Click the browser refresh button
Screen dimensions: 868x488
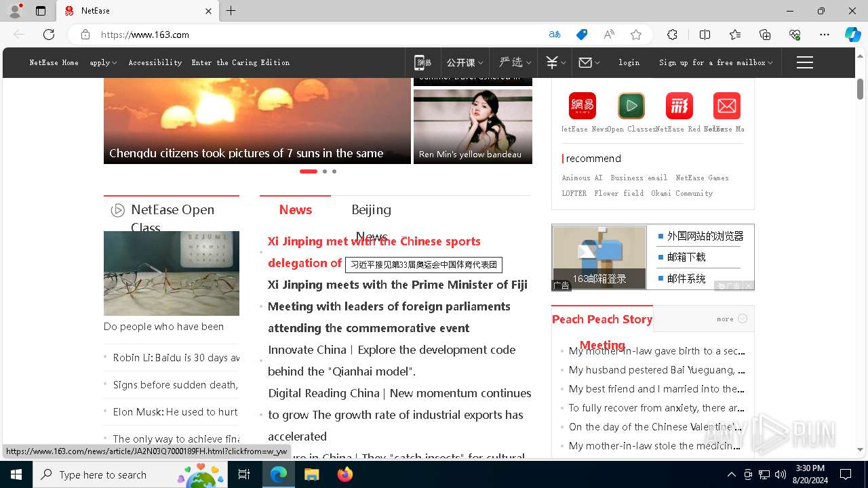pyautogui.click(x=49, y=35)
